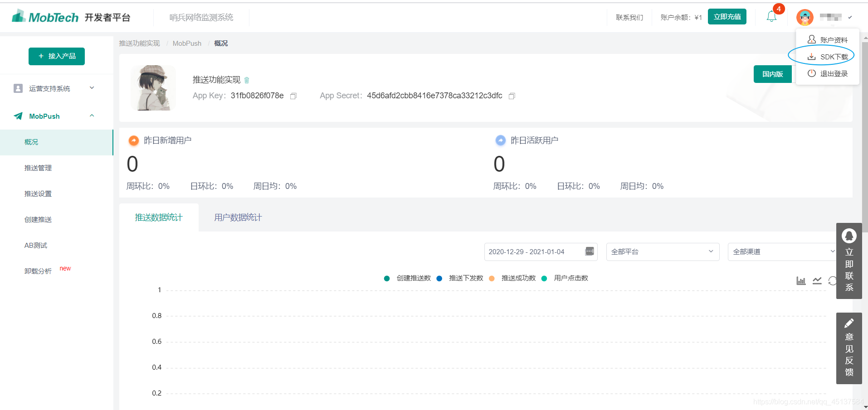Image resolution: width=868 pixels, height=410 pixels.
Task: Select 退出登录 from user menu
Action: click(828, 73)
